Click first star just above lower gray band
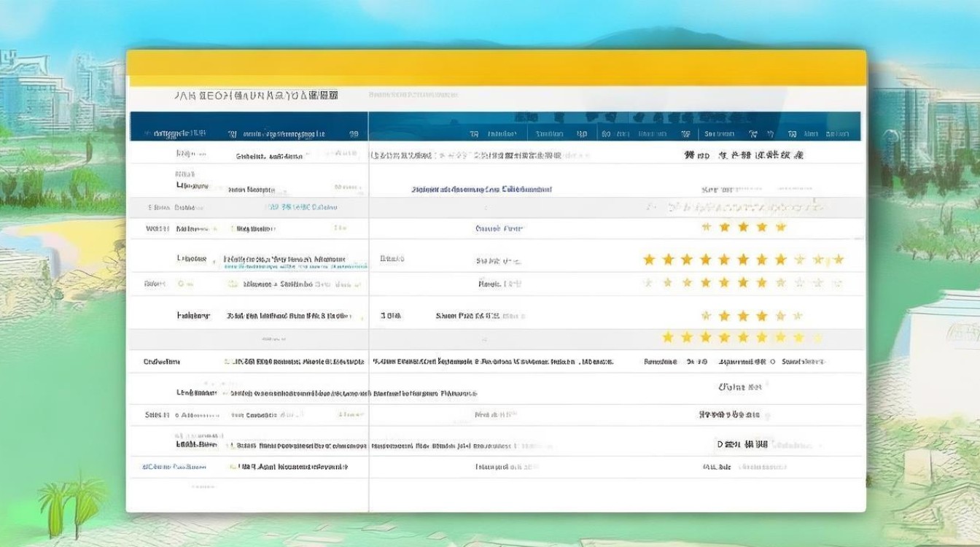980x547 pixels. 706,316
